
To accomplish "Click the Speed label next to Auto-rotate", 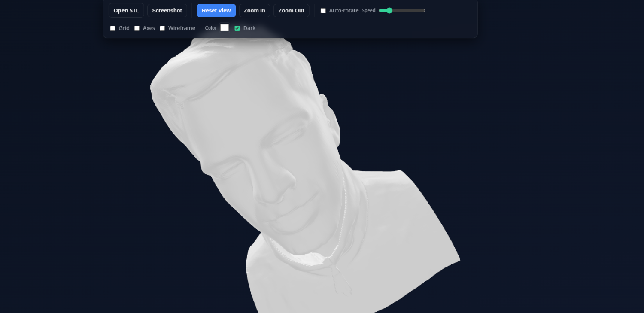I will coord(368,10).
